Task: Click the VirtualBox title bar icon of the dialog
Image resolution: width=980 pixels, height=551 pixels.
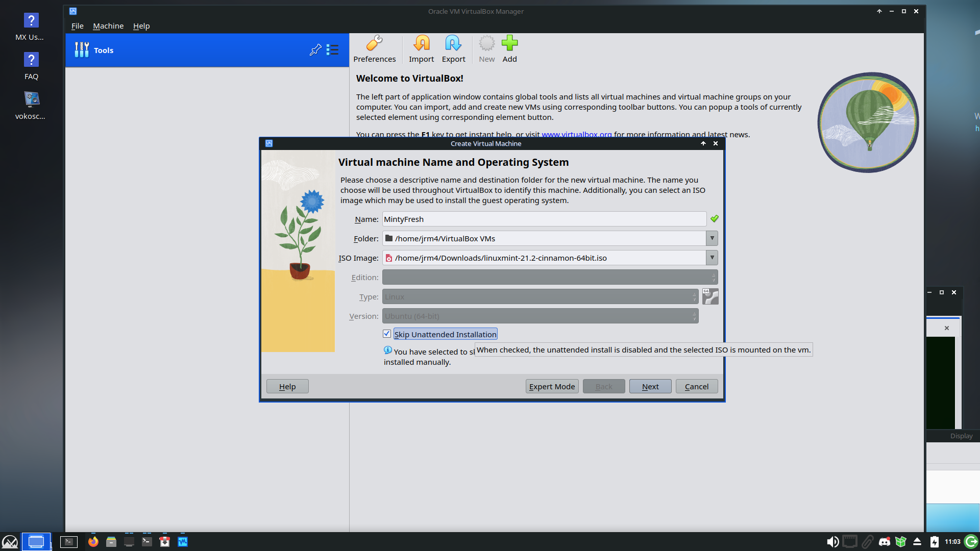Action: click(x=269, y=143)
